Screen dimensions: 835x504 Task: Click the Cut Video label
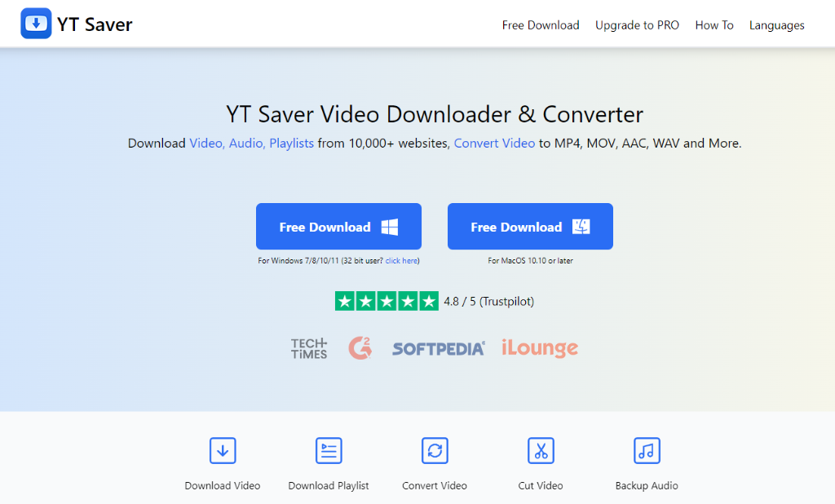pyautogui.click(x=541, y=486)
